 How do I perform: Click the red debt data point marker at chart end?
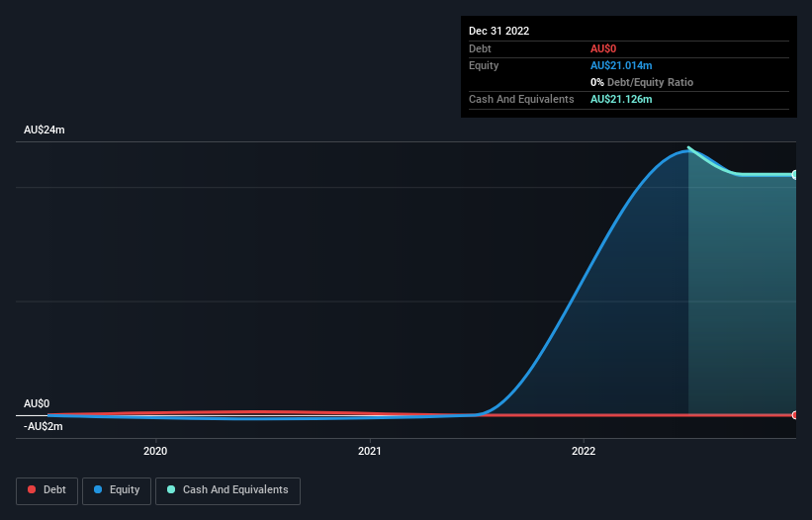794,415
